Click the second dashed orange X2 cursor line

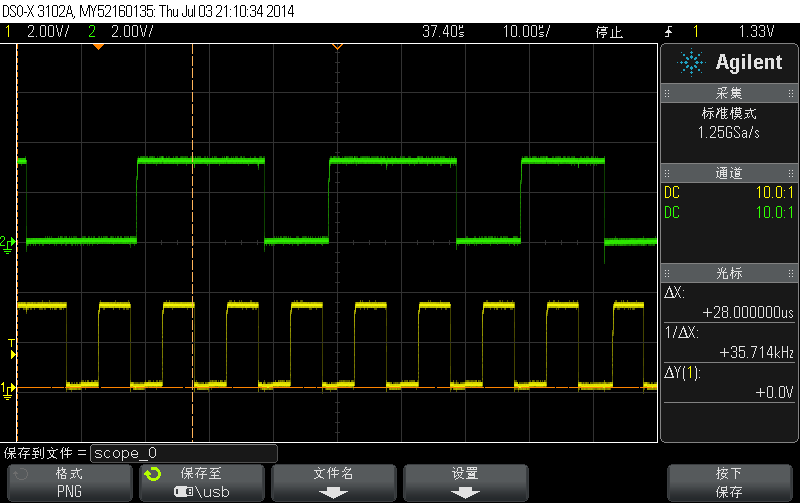pos(192,243)
